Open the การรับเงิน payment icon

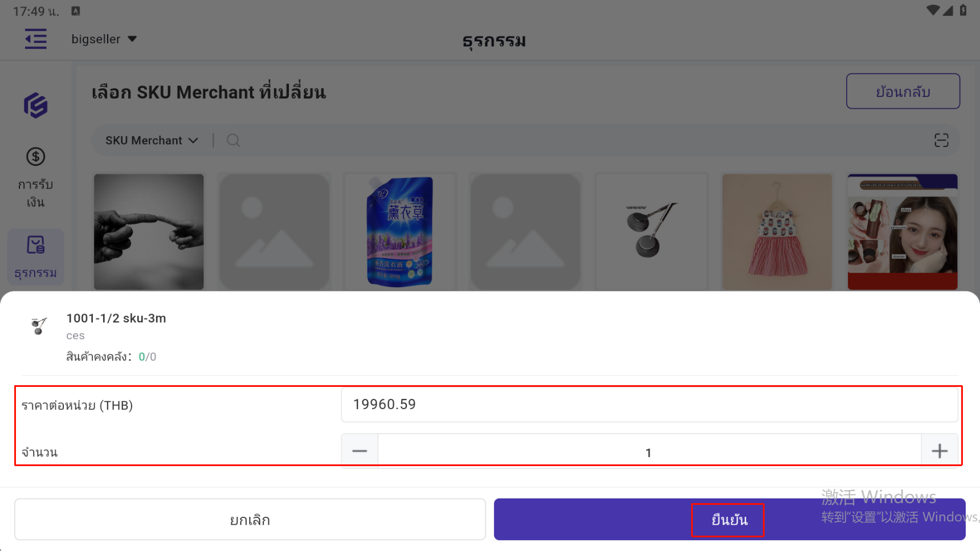click(35, 157)
